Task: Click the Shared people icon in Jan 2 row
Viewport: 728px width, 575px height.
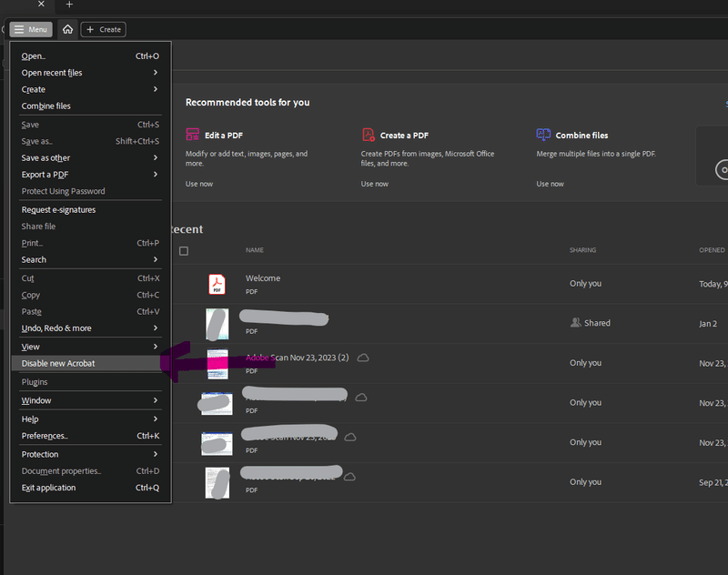Action: click(x=576, y=323)
